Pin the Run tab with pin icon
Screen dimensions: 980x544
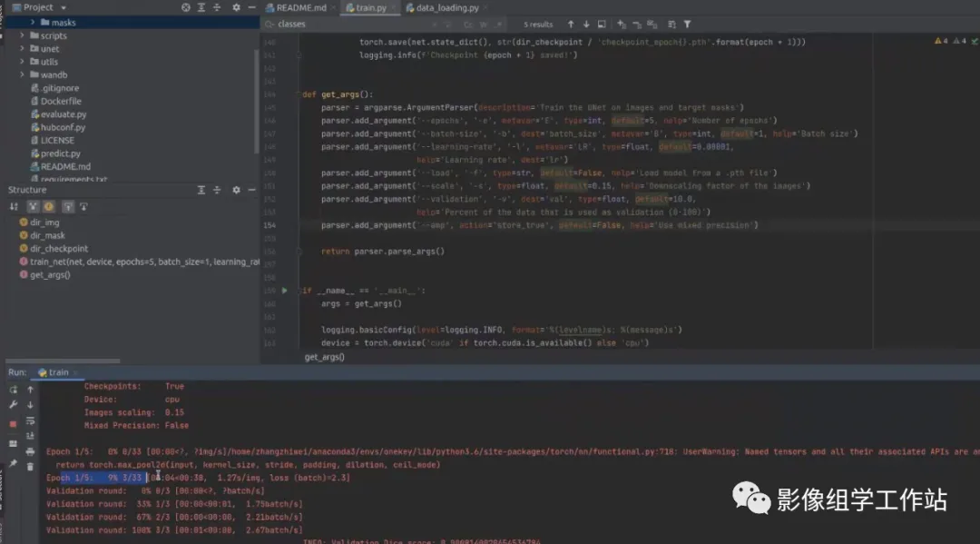click(13, 463)
